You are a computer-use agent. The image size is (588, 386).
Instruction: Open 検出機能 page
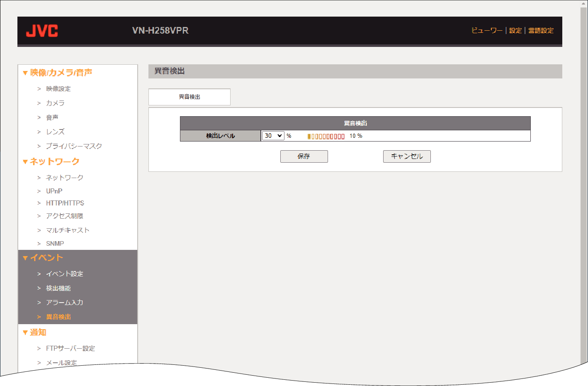tap(58, 288)
